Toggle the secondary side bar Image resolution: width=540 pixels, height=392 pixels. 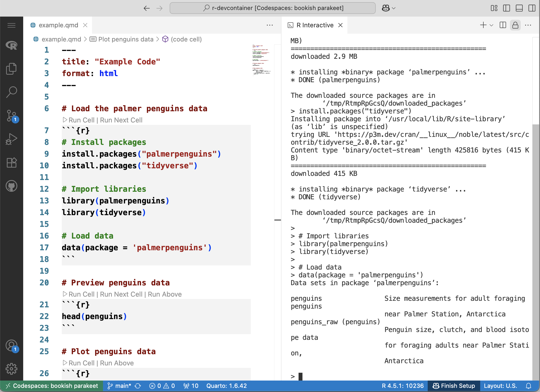pyautogui.click(x=532, y=8)
